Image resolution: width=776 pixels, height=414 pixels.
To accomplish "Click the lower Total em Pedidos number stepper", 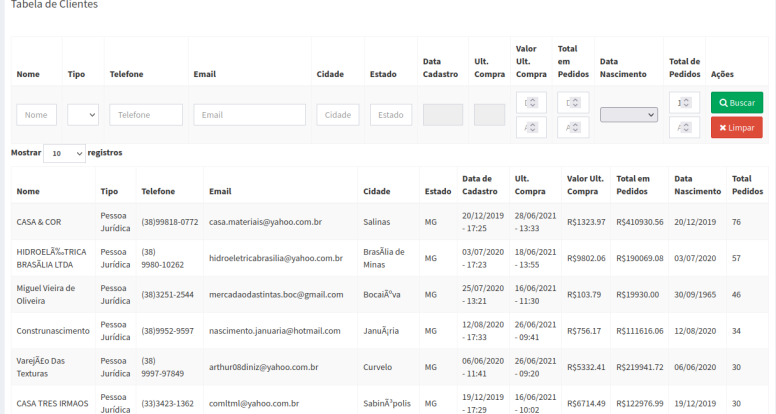I will (573, 127).
